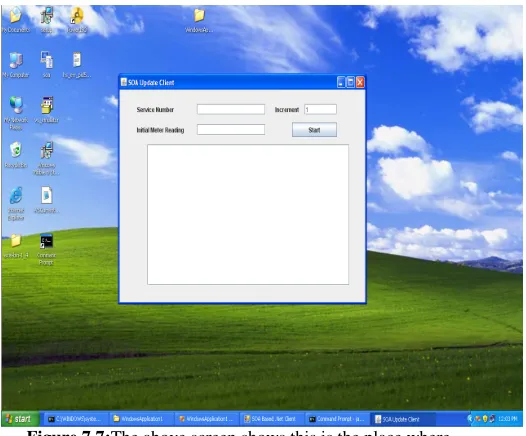
Task: Click the yellow shield icon in the tray
Action: [485, 419]
